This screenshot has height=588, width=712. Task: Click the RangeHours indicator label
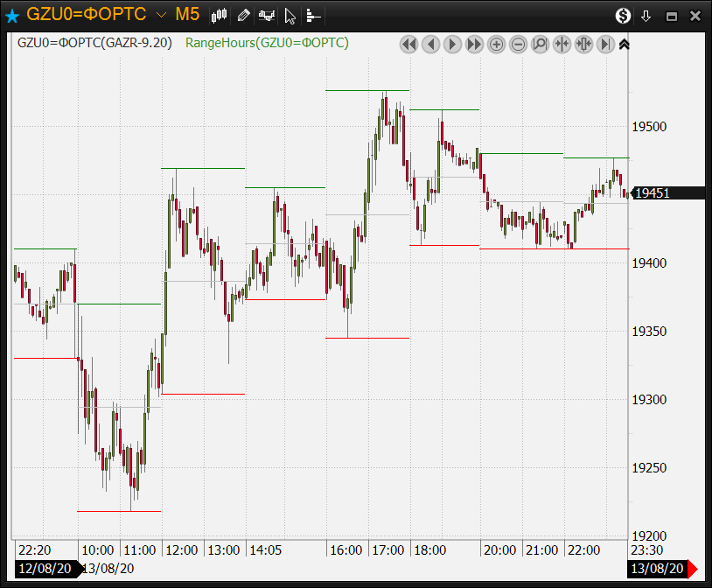coord(267,43)
